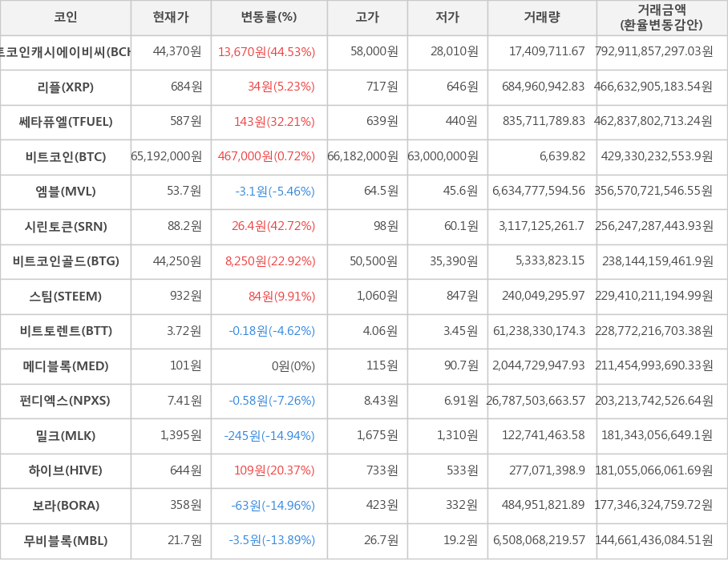Click the 스팀(STEEM) coin name

point(66,297)
